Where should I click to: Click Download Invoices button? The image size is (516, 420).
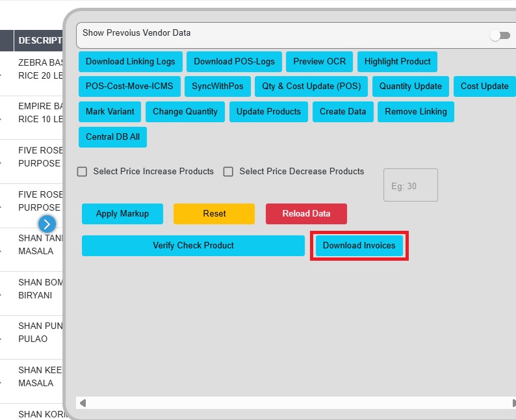[359, 246]
